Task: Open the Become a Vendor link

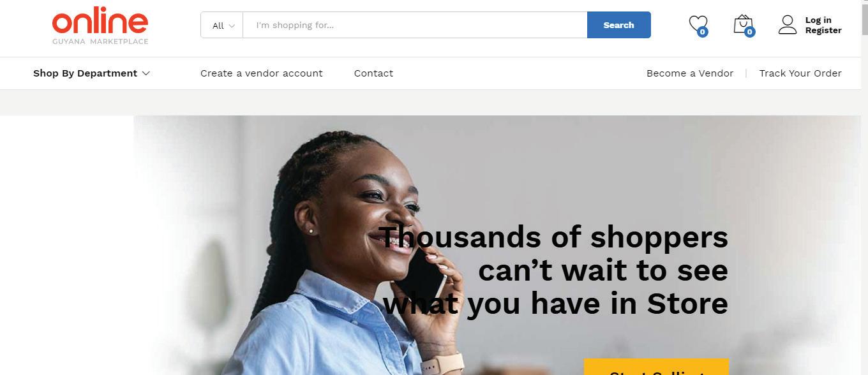Action: [690, 73]
